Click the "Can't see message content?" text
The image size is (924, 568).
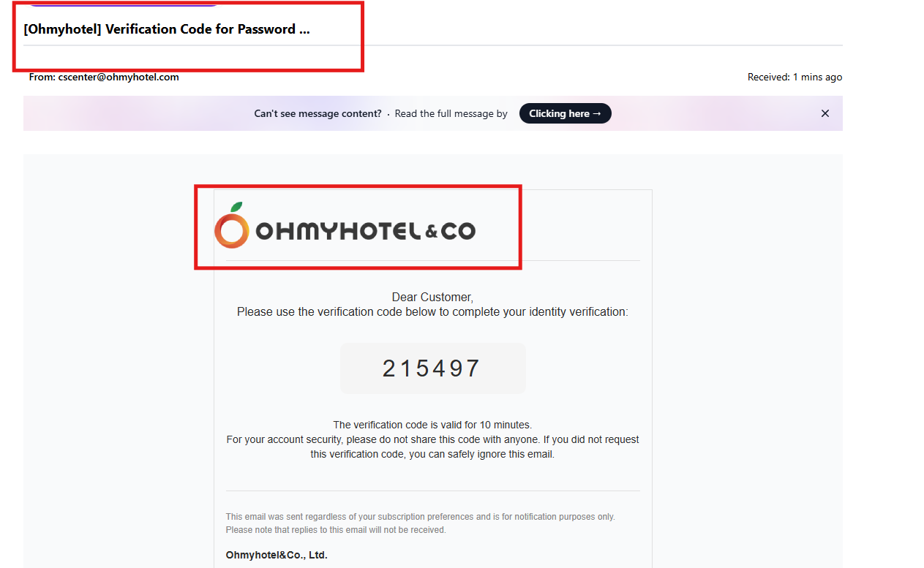tap(318, 113)
